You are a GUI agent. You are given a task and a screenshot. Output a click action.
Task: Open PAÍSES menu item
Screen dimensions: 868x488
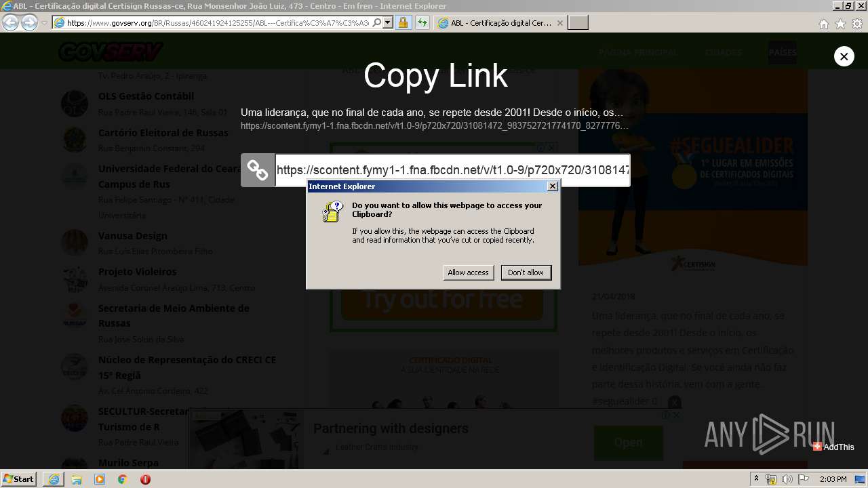(783, 52)
